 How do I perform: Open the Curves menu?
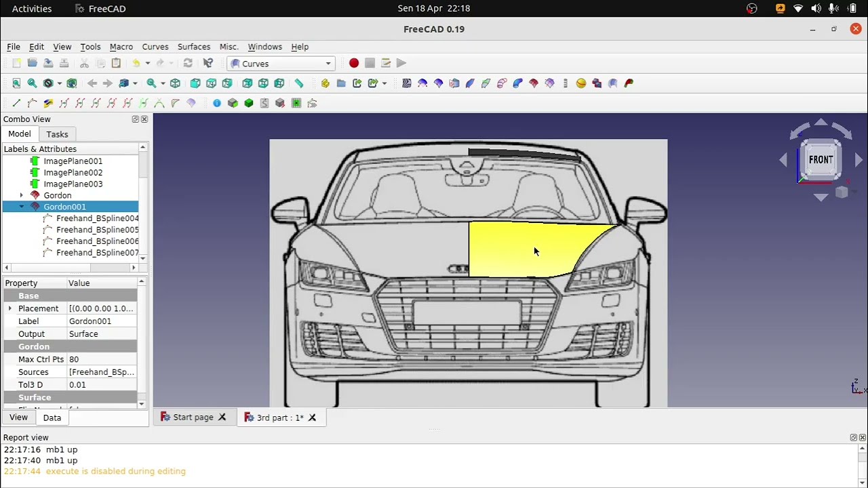tap(155, 47)
